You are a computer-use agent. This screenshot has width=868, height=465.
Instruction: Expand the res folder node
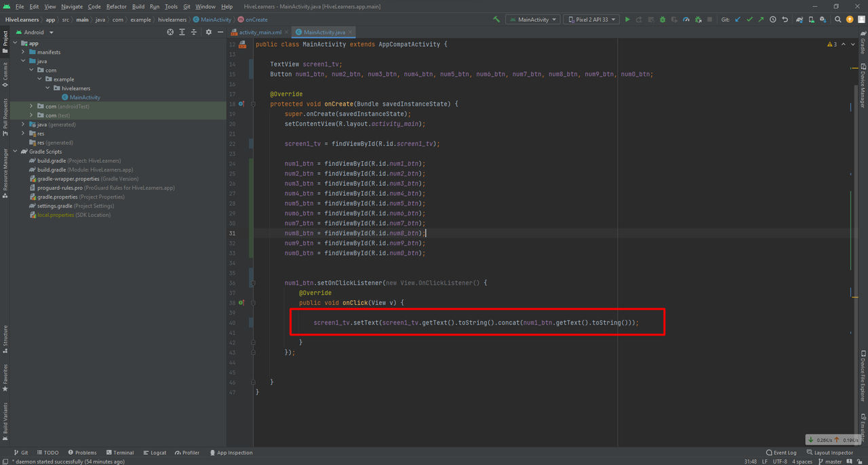[x=23, y=134]
